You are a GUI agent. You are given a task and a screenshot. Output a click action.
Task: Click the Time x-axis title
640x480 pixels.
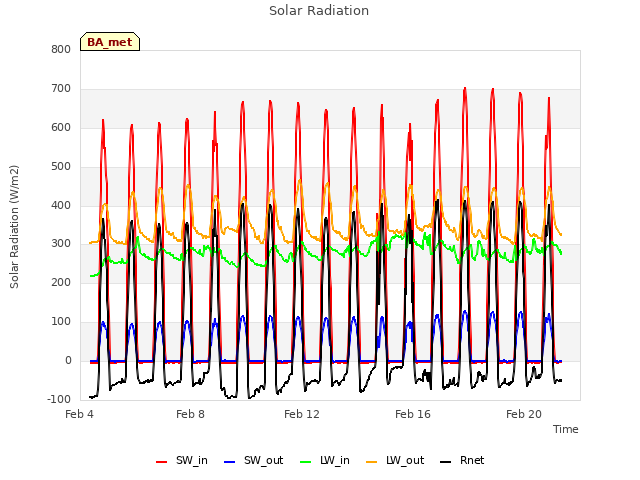pyautogui.click(x=566, y=429)
